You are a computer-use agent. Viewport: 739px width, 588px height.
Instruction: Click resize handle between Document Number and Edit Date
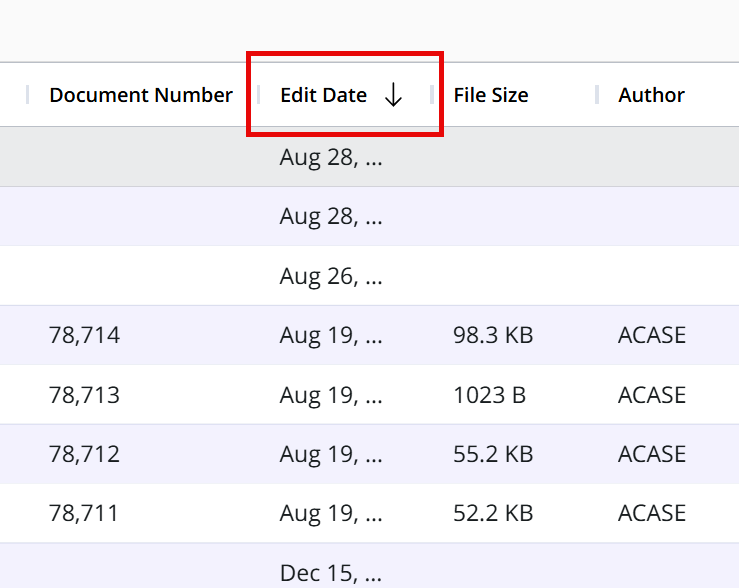point(258,95)
